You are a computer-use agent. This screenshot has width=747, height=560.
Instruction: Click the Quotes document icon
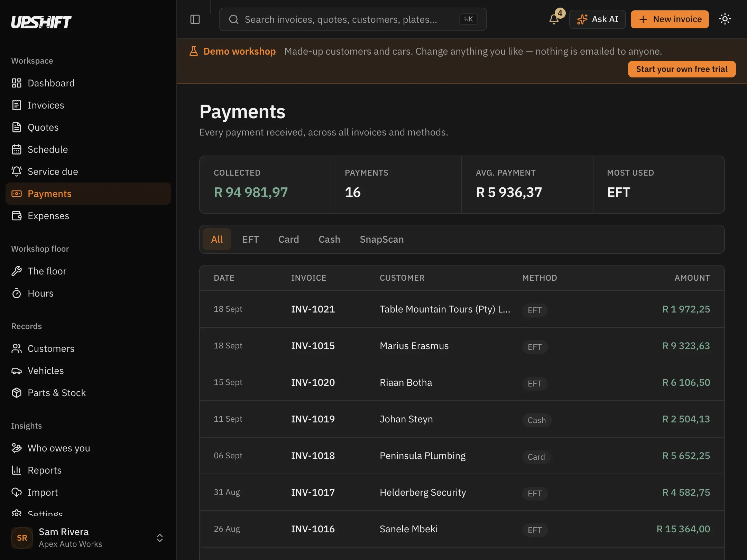(x=17, y=127)
